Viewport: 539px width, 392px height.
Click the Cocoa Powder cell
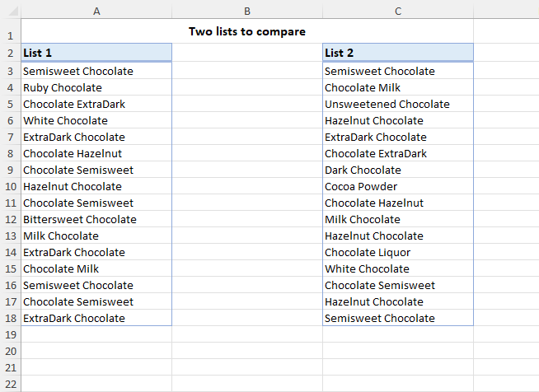[398, 187]
